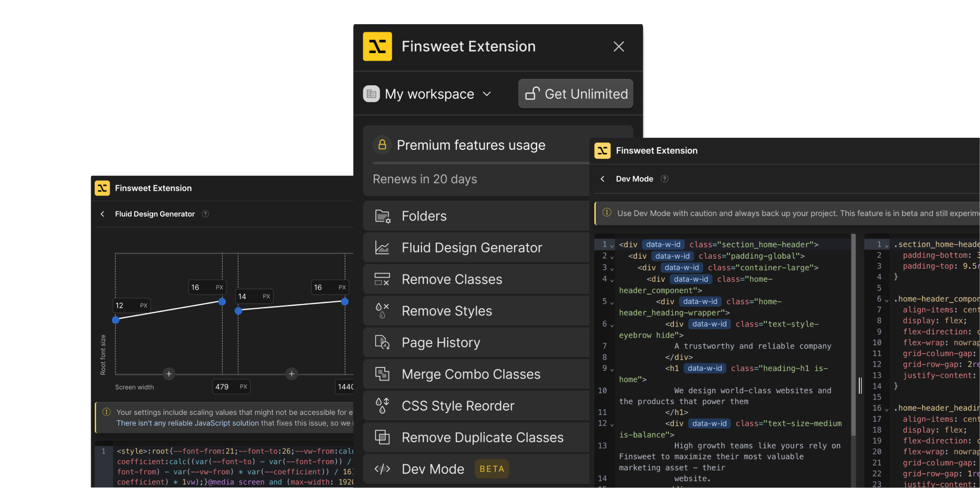The width and height of the screenshot is (980, 488).
Task: Click the warning icon in Dev Mode caution banner
Action: (607, 212)
